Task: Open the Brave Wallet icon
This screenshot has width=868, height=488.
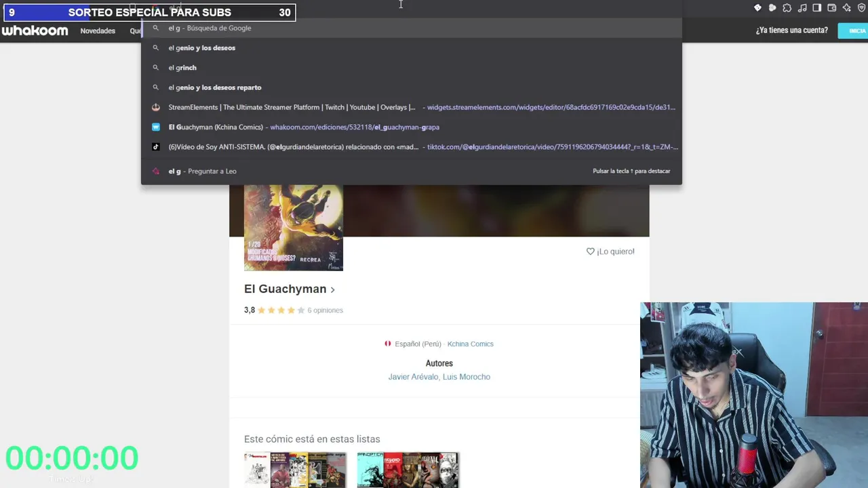Action: [832, 7]
